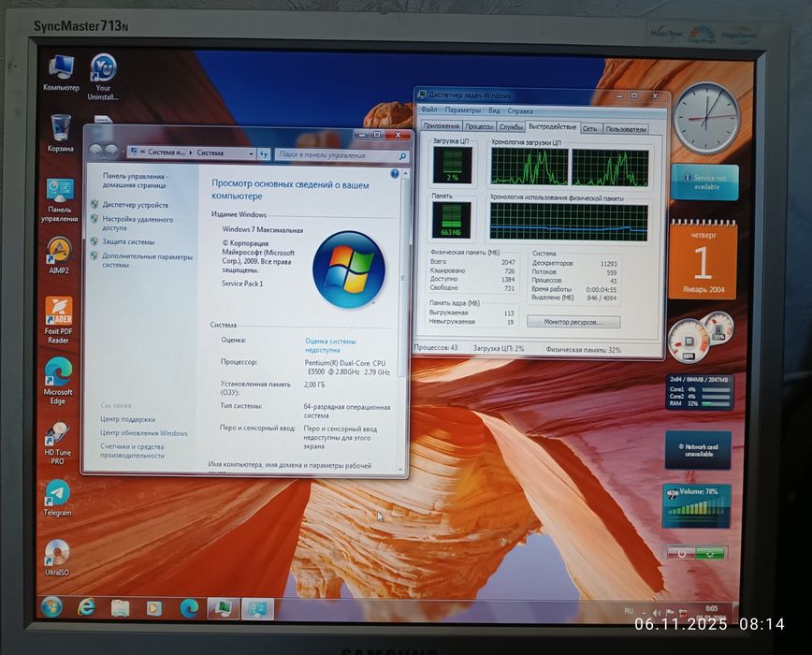Screen dimensions: 812x655
Task: Expand Система и... breadcrumb chevron
Action: 191,153
